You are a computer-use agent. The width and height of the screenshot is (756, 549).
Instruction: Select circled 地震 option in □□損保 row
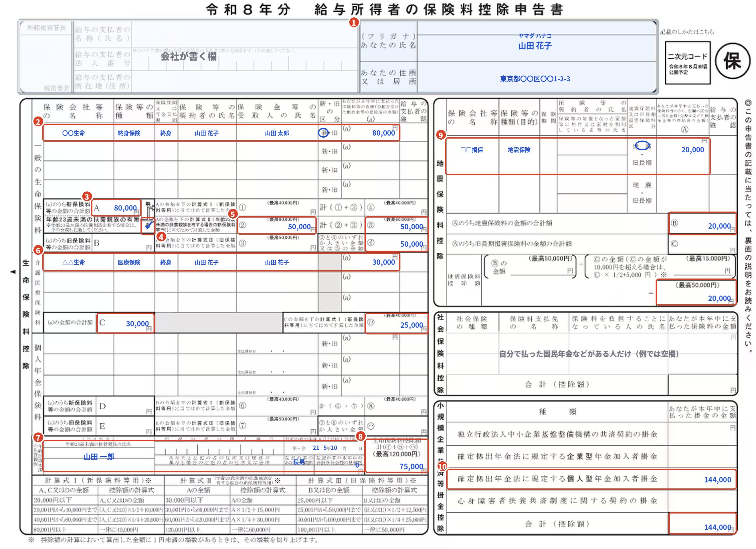pos(642,146)
